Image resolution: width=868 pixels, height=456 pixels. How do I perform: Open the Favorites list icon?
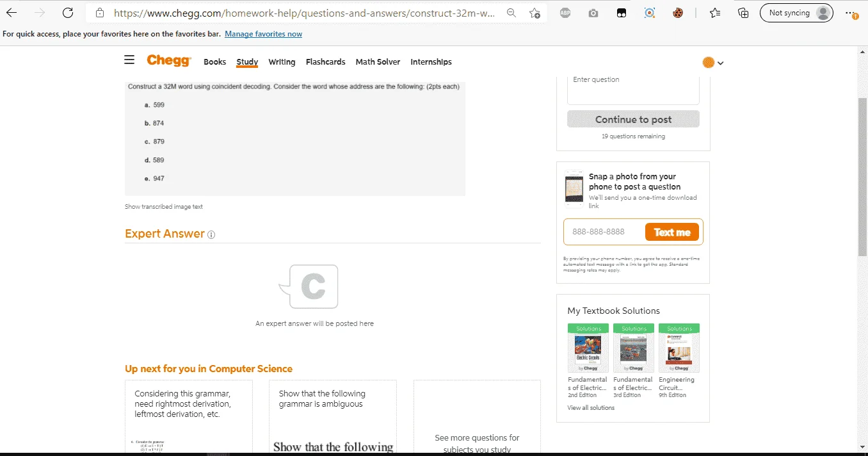(x=715, y=13)
